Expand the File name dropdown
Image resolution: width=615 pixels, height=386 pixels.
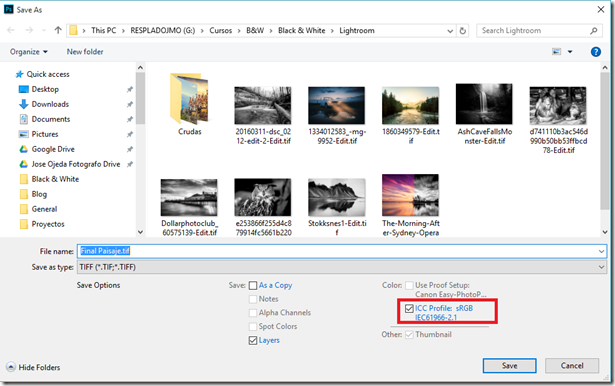coord(601,251)
